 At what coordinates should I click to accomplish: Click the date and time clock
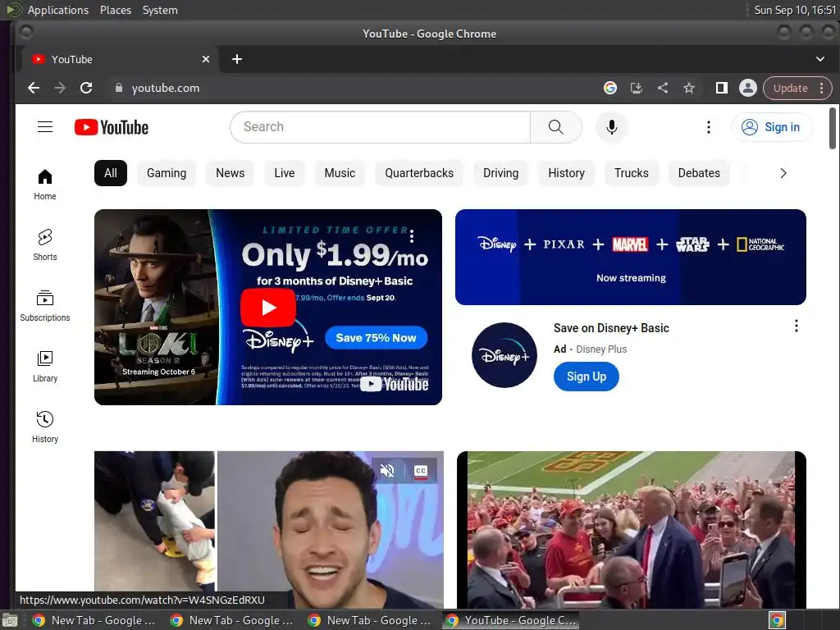tap(795, 10)
